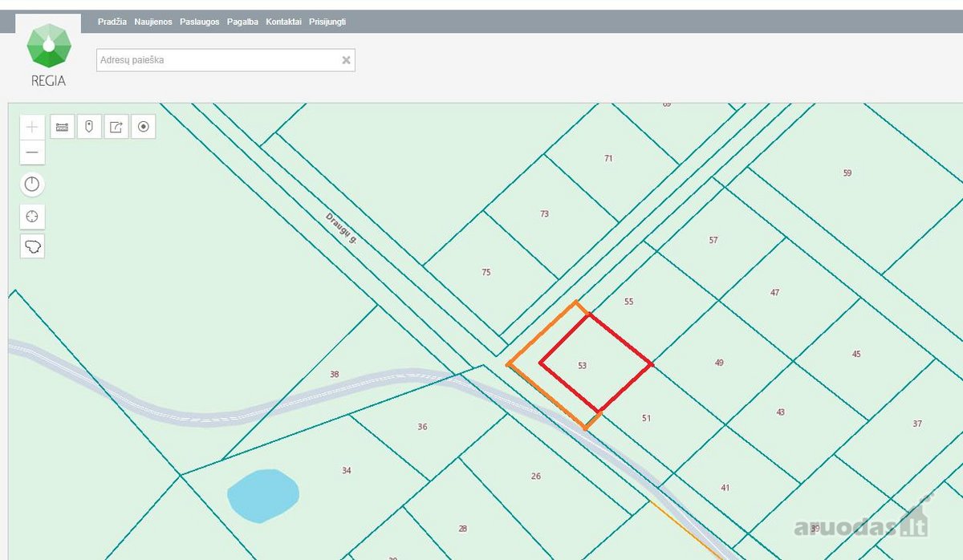Reset map rotation with the compass button

(32, 185)
